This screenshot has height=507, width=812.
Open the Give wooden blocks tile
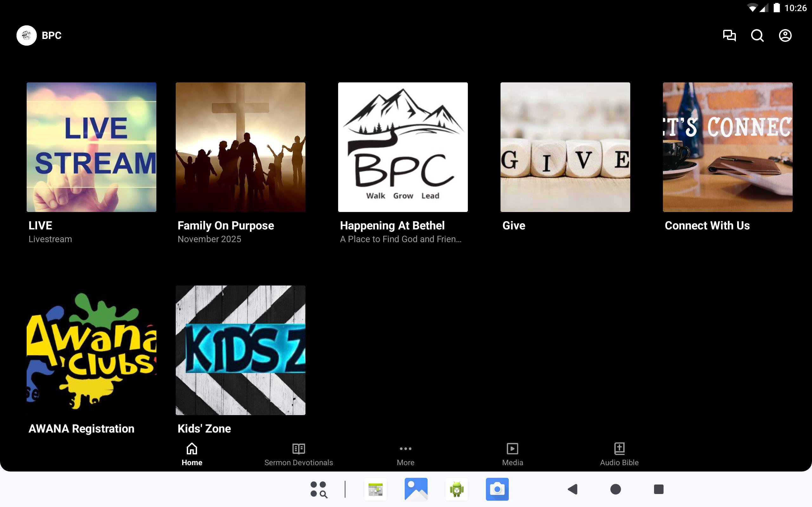coord(565,147)
